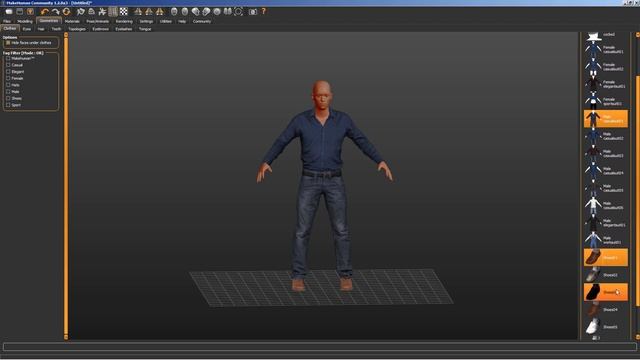Toggle the checkerboard background icon
Viewport: 640px width, 360px height.
(124, 12)
